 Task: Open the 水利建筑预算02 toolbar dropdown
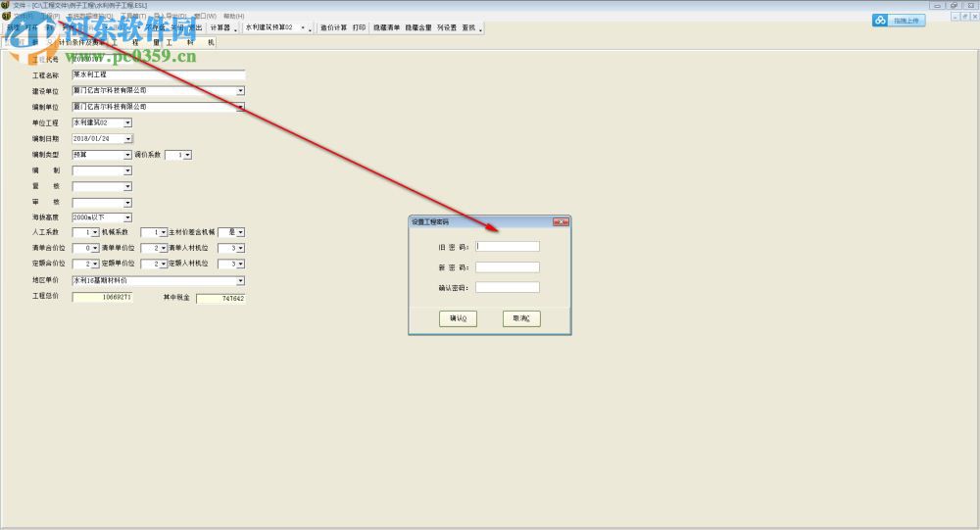pyautogui.click(x=303, y=27)
